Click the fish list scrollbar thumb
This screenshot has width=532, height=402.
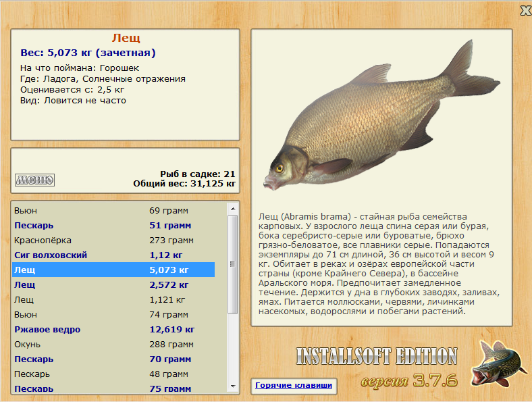[233, 264]
